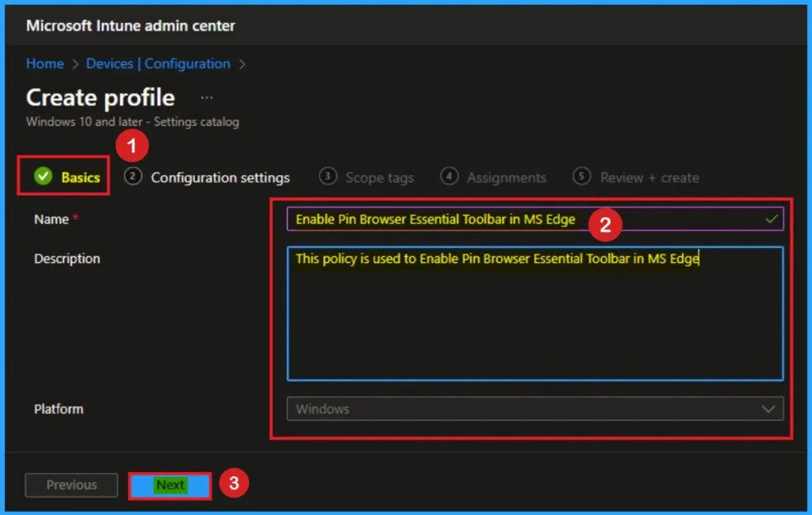Click step 4 circle icon
This screenshot has width=812, height=515.
click(x=449, y=176)
